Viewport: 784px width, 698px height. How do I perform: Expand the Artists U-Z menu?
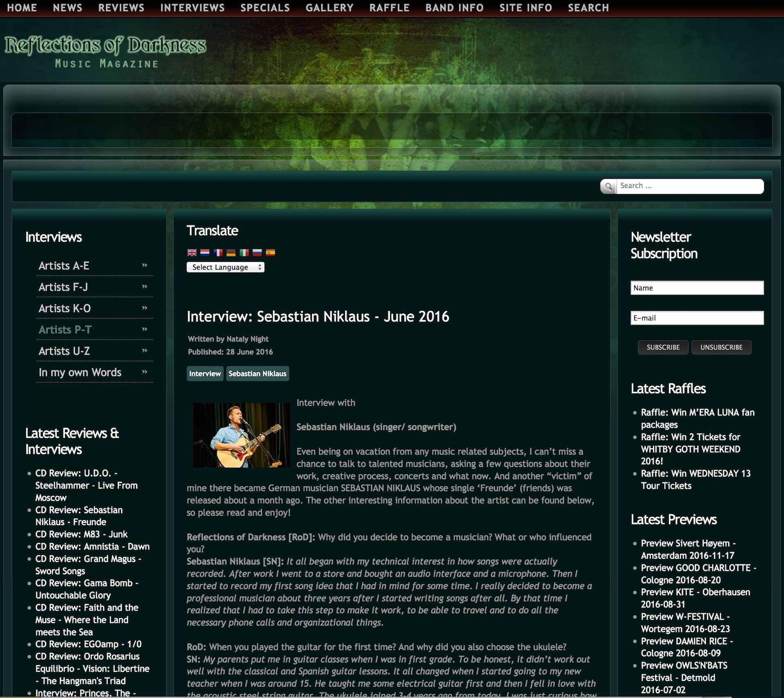(x=95, y=350)
